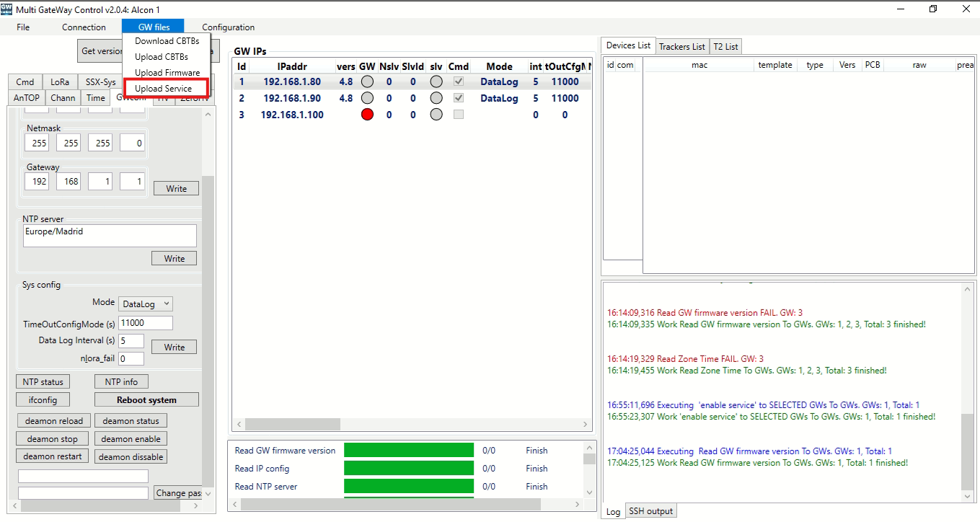Image resolution: width=980 pixels, height=522 pixels.
Task: Switch to the Trackers List tab
Action: [681, 47]
